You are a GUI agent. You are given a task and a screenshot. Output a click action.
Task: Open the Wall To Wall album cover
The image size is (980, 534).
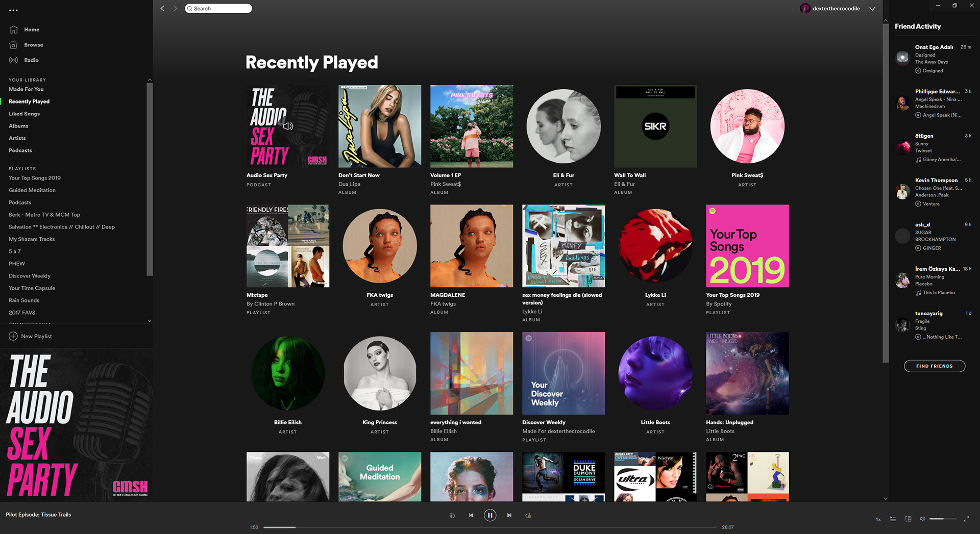(655, 126)
